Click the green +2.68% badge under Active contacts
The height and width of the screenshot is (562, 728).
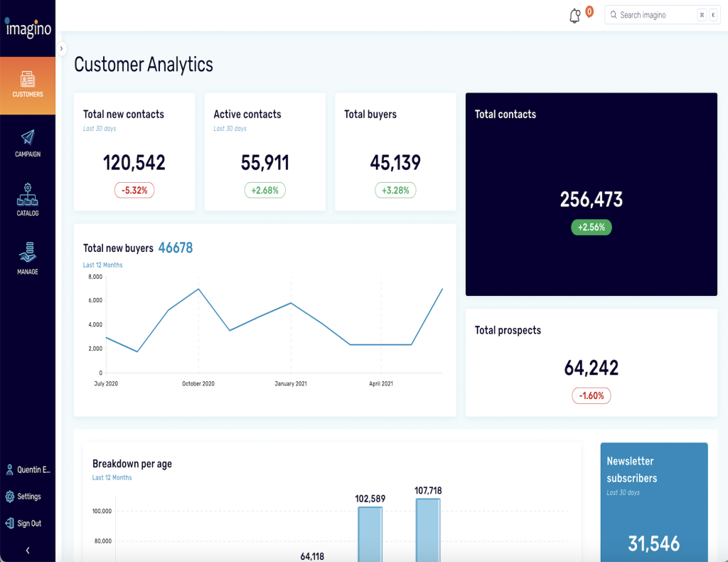pyautogui.click(x=264, y=190)
